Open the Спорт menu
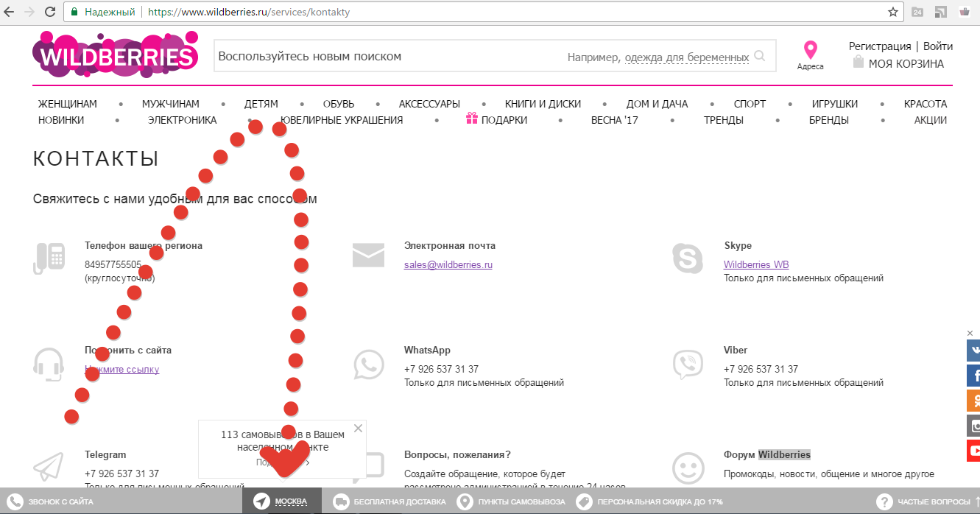Screen dimensions: 980x514 [x=750, y=104]
